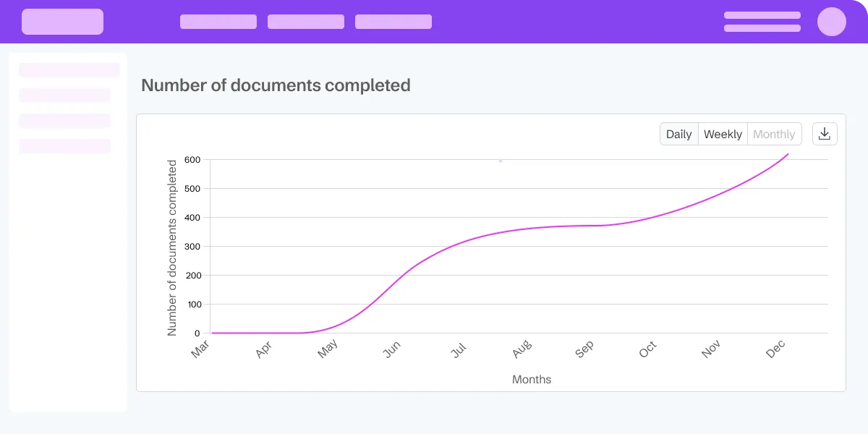The width and height of the screenshot is (868, 434).
Task: Click the "Number of documents completed" heading
Action: [276, 85]
